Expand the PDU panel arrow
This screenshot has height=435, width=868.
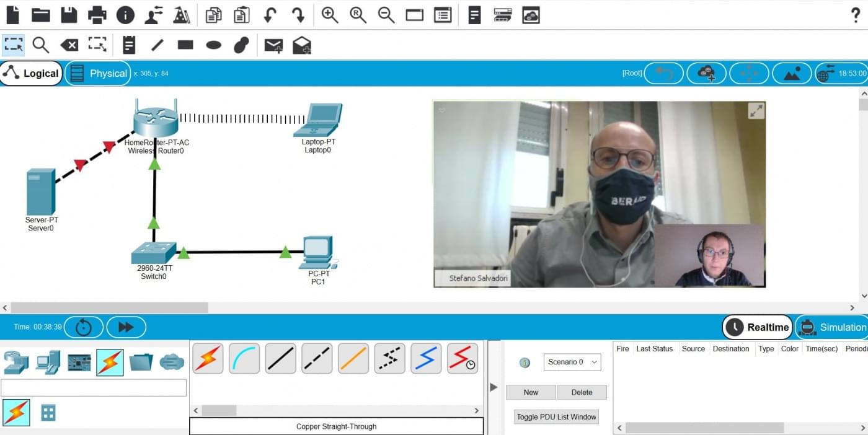(494, 387)
